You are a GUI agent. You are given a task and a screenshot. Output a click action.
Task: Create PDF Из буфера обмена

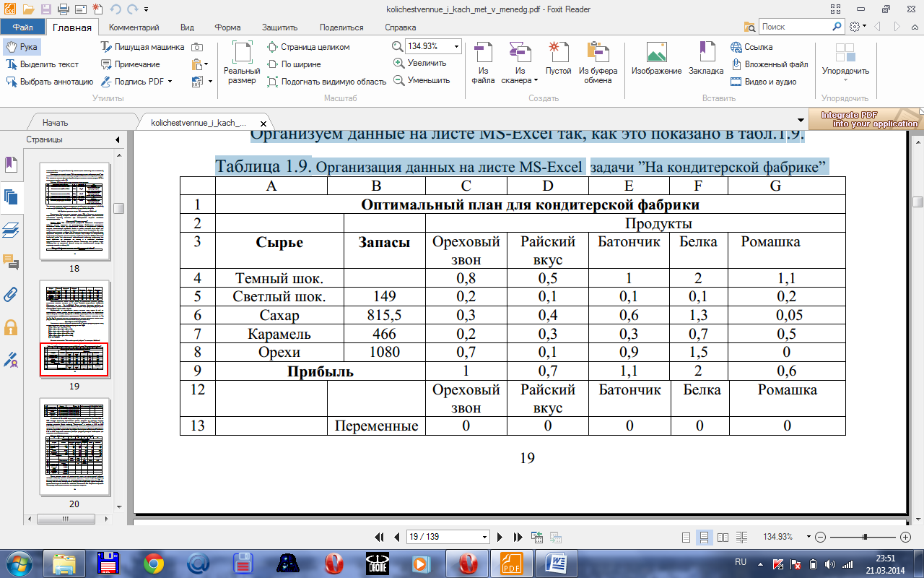coord(598,63)
